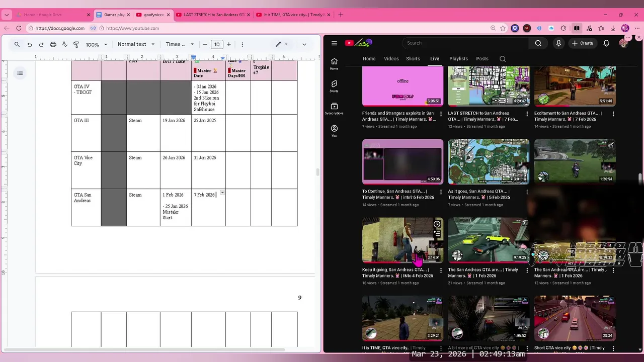Image resolution: width=644 pixels, height=362 pixels.
Task: Open the You section in YouTube sidebar
Action: 334,131
